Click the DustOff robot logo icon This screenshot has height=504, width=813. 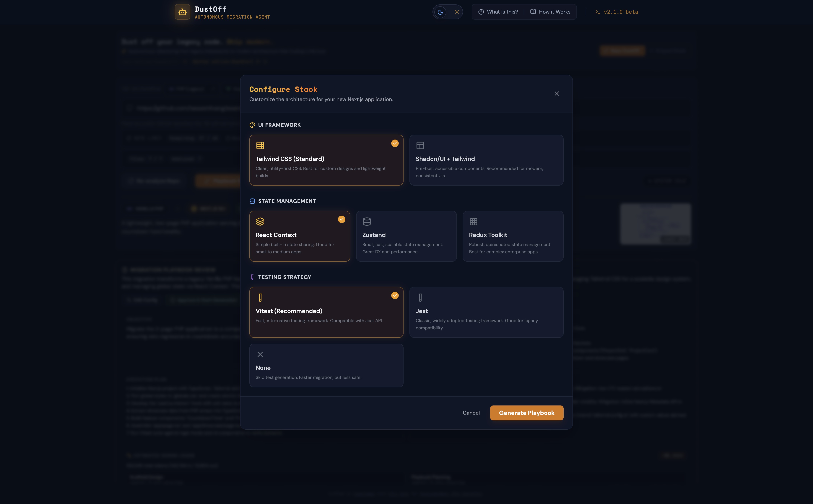click(x=182, y=12)
